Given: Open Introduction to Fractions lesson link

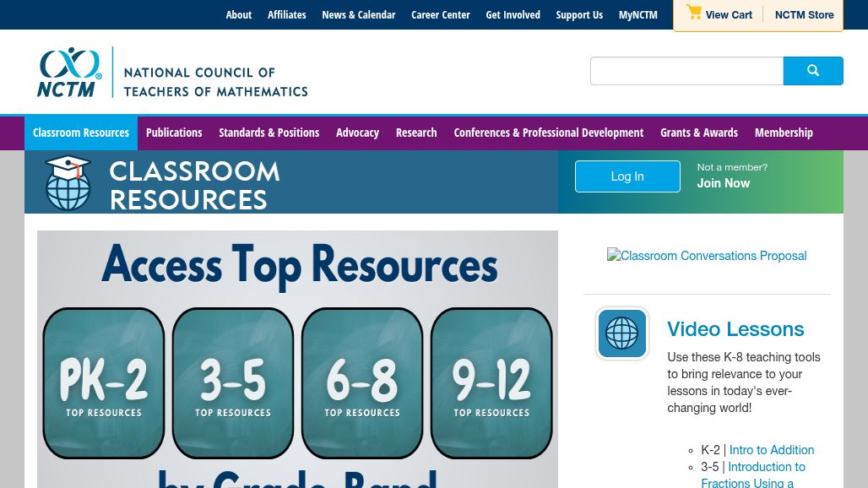Looking at the screenshot, I should click(753, 474).
